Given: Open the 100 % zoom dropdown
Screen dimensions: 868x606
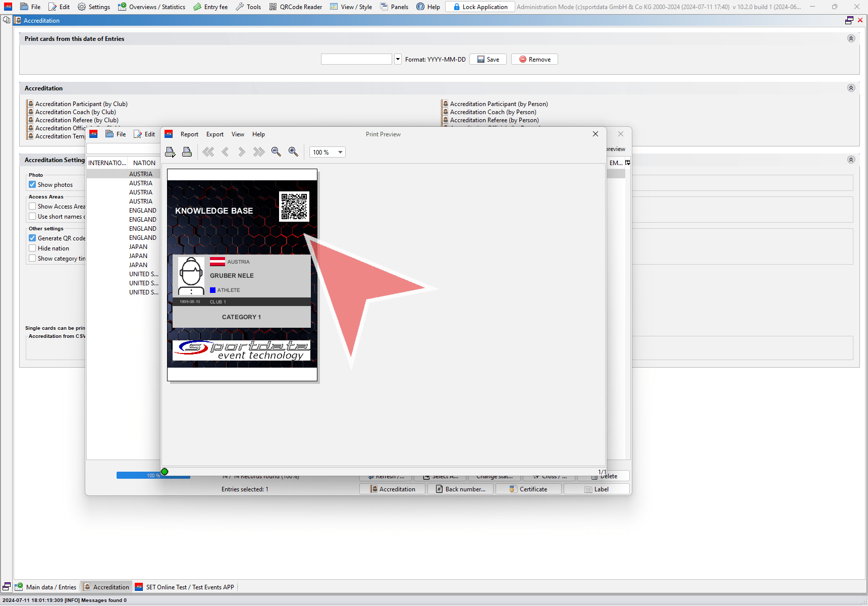Looking at the screenshot, I should 340,153.
